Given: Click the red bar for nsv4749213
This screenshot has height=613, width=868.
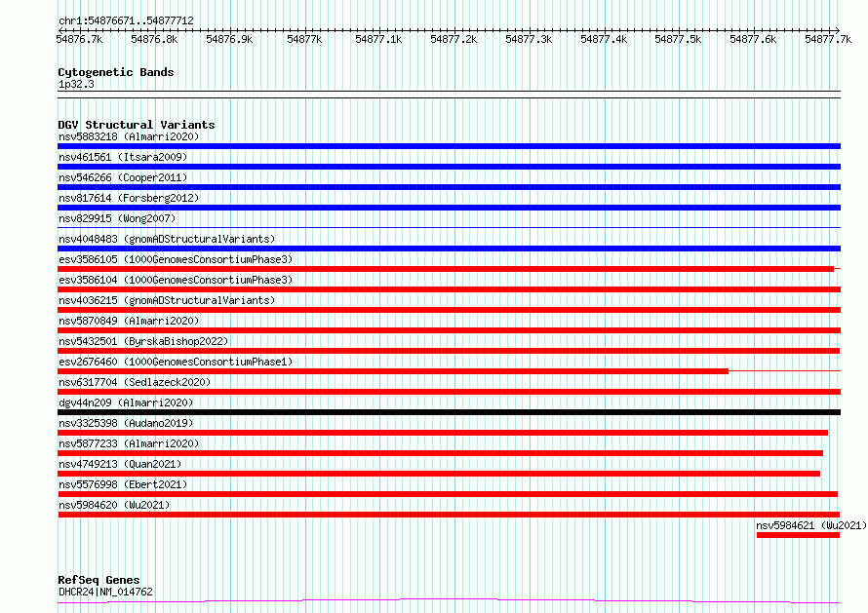Looking at the screenshot, I should (x=439, y=474).
